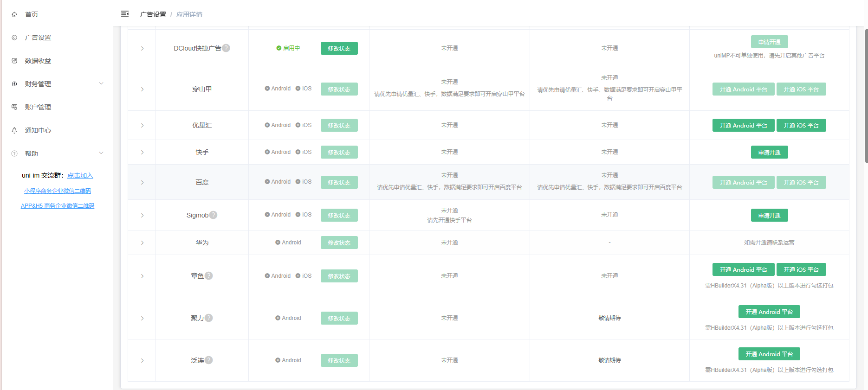This screenshot has width=868, height=390.
Task: Click the help icon next to Sigmob
Action: pos(213,215)
